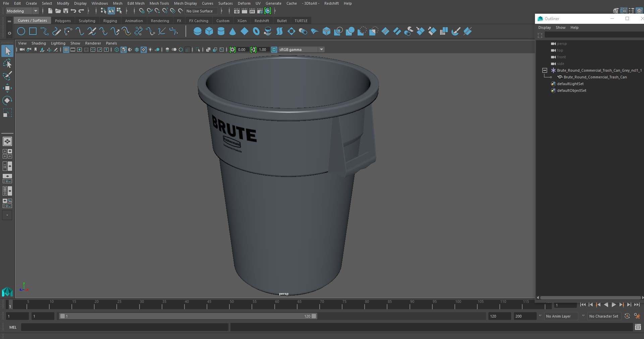Create a NURBS Square from the shelf

[33, 31]
